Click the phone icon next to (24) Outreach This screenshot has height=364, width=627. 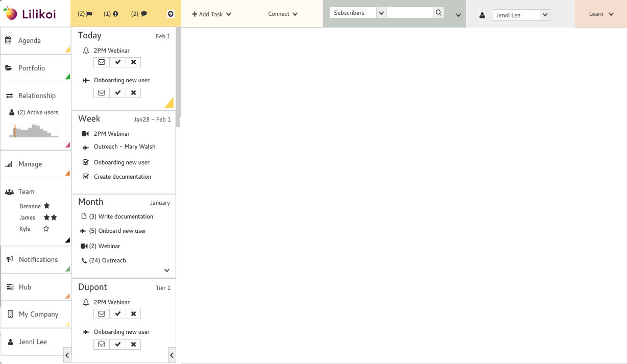pyautogui.click(x=84, y=260)
